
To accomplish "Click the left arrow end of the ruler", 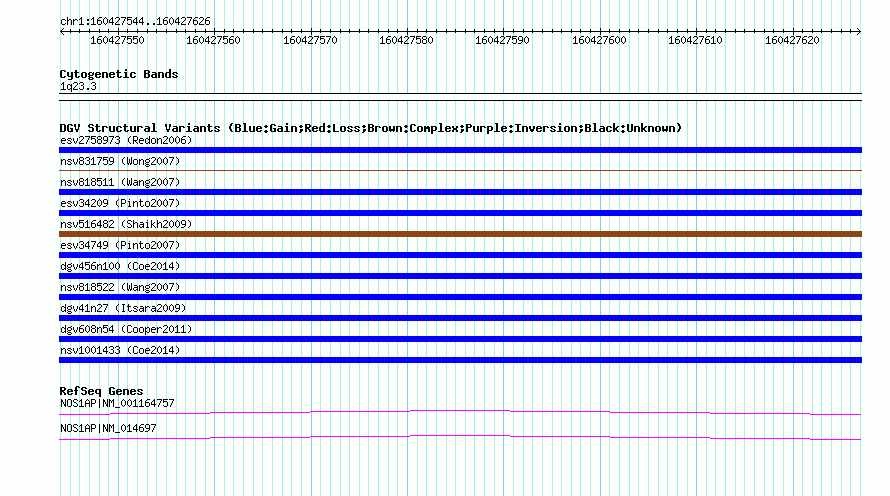I will tap(62, 32).
